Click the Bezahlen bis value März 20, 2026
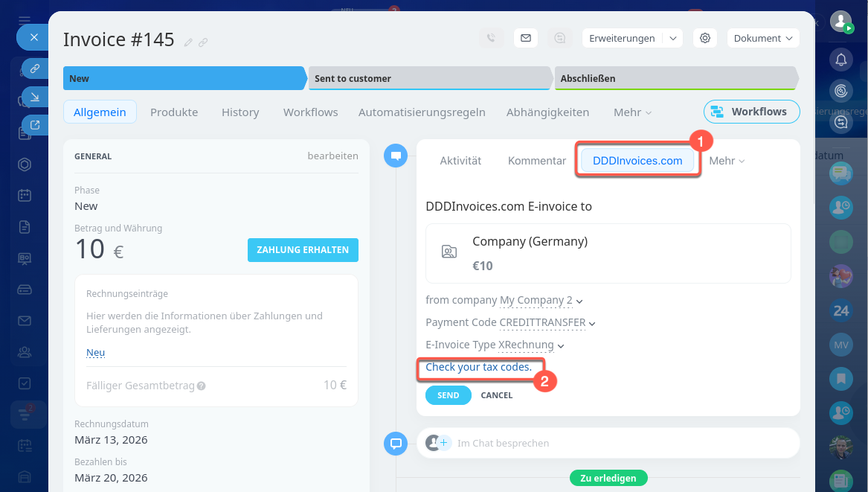 112,478
